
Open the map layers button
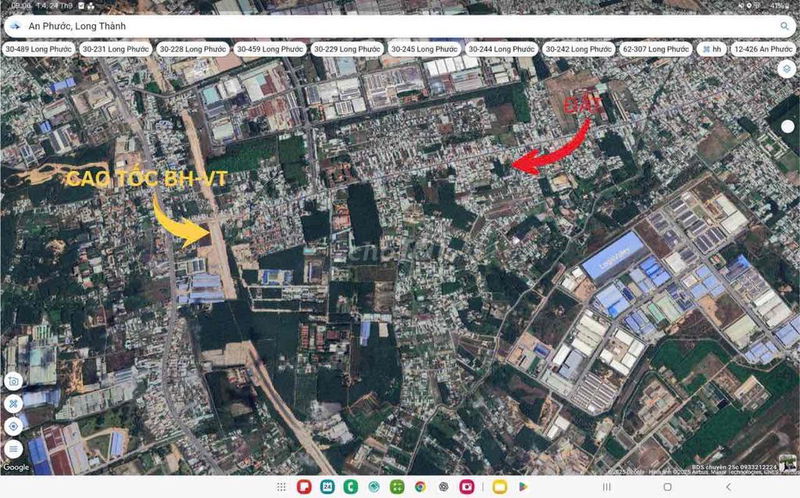point(786,68)
